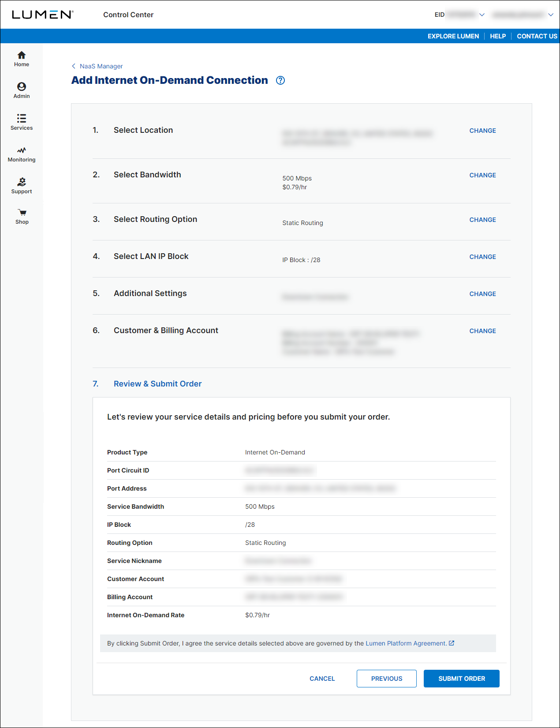Click the Control Center title text
Image resolution: width=560 pixels, height=728 pixels.
(128, 15)
